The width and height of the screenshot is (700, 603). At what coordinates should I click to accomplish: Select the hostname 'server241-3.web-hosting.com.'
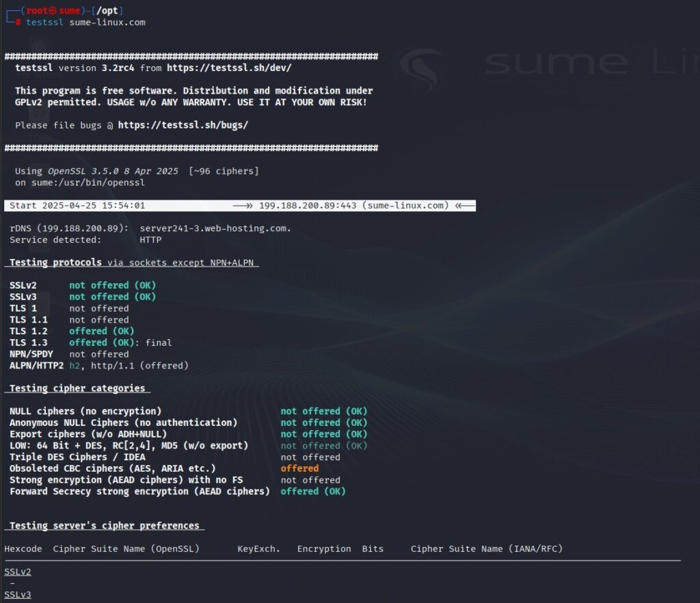pos(215,228)
